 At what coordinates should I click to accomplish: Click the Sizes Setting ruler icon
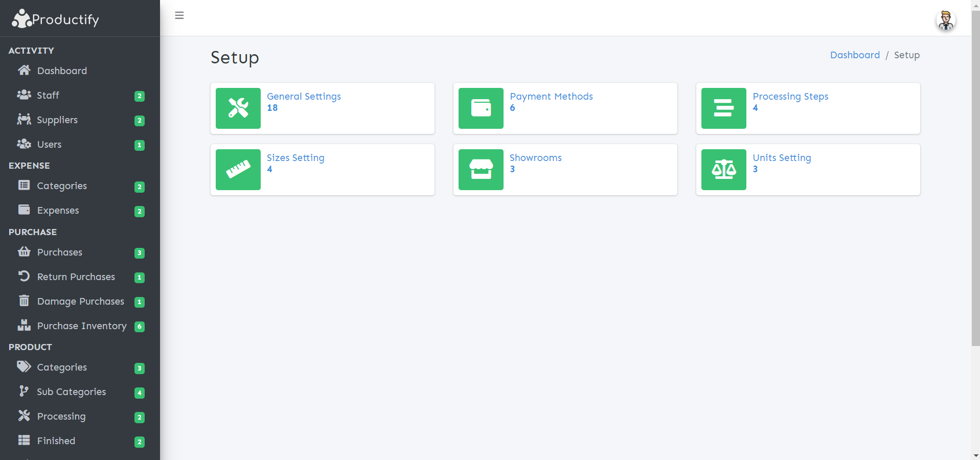[x=238, y=169]
